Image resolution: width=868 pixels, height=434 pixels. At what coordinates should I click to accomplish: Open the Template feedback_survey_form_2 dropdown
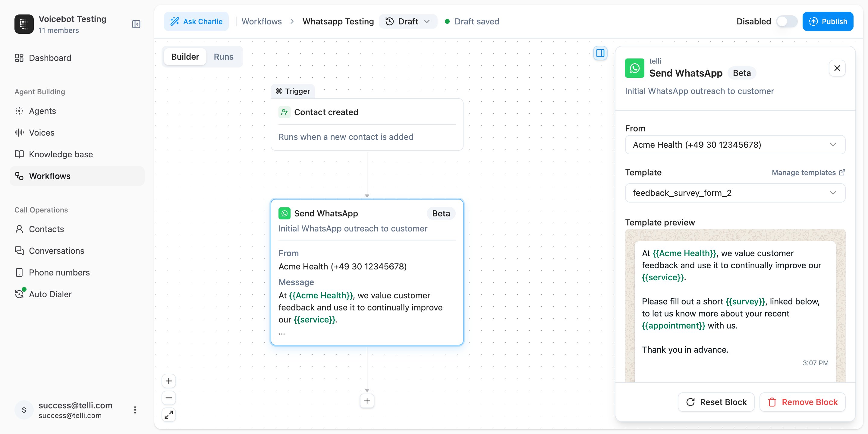coord(735,193)
